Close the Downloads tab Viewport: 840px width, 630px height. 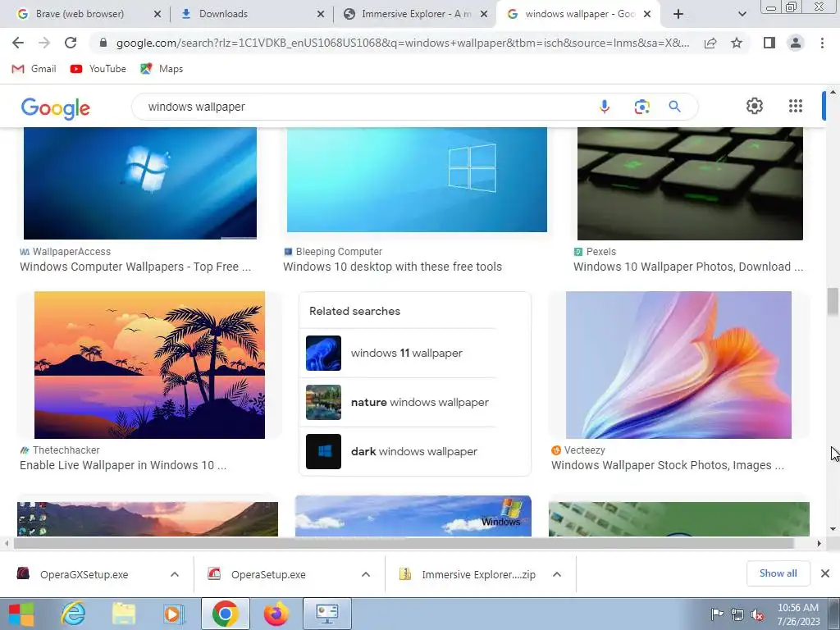point(321,14)
